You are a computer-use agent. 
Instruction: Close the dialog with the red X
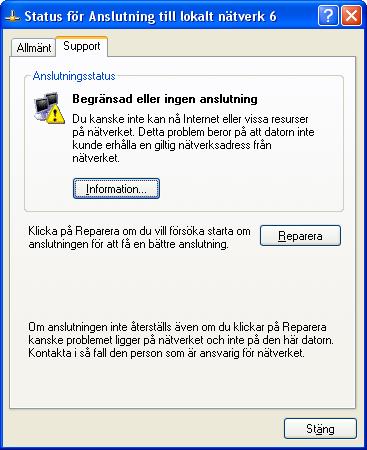(351, 16)
